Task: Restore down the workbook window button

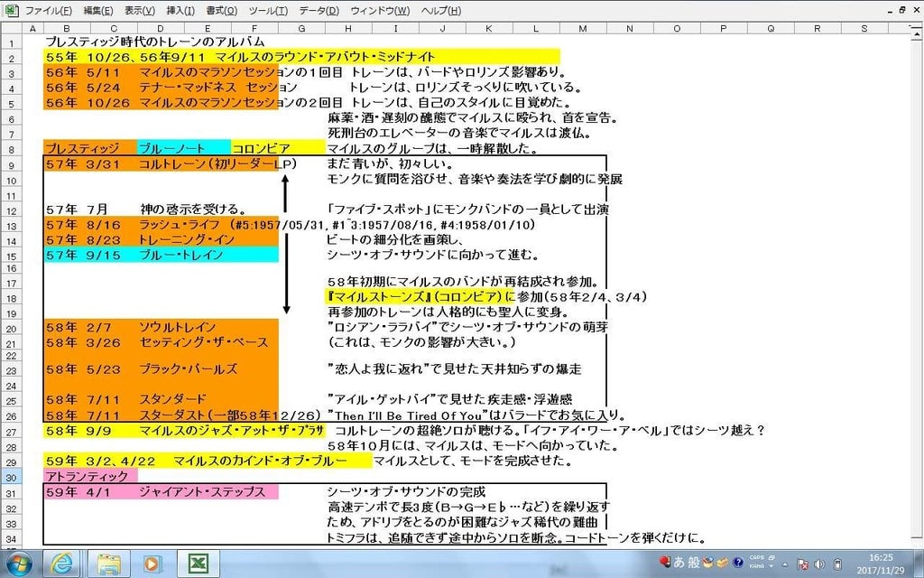Action: 902,10
